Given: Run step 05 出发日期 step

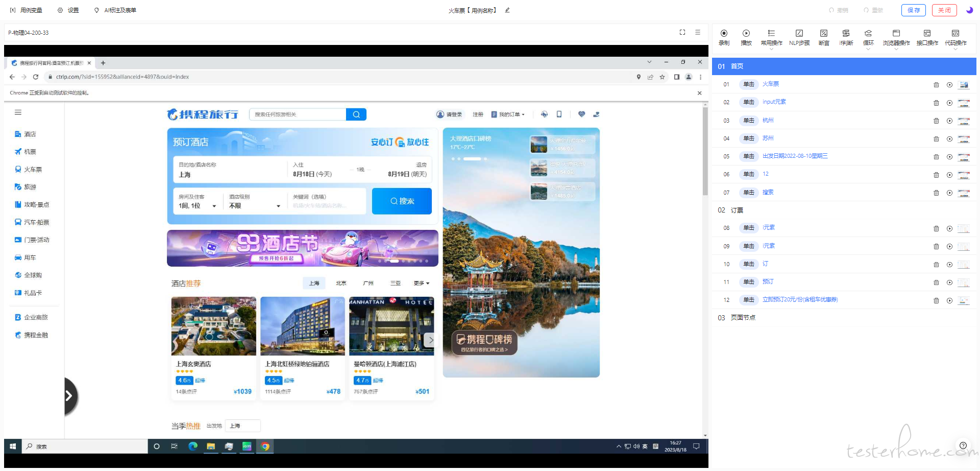Looking at the screenshot, I should point(949,157).
